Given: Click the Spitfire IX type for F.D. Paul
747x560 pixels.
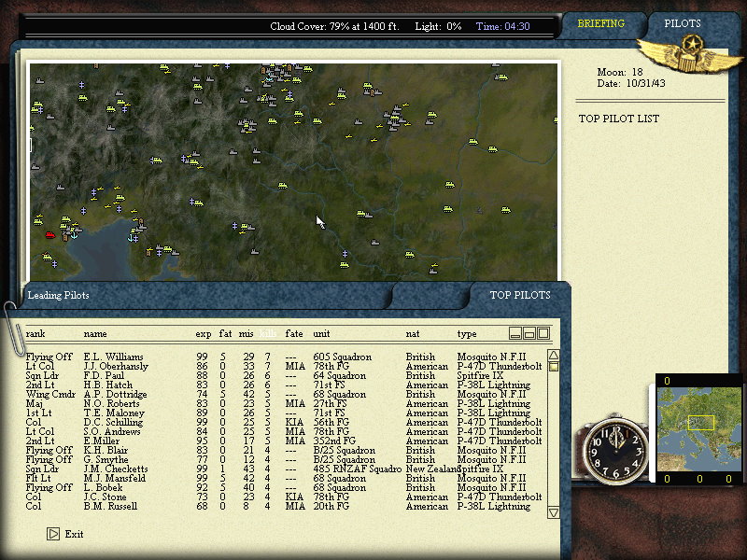Looking at the screenshot, I should point(480,376).
